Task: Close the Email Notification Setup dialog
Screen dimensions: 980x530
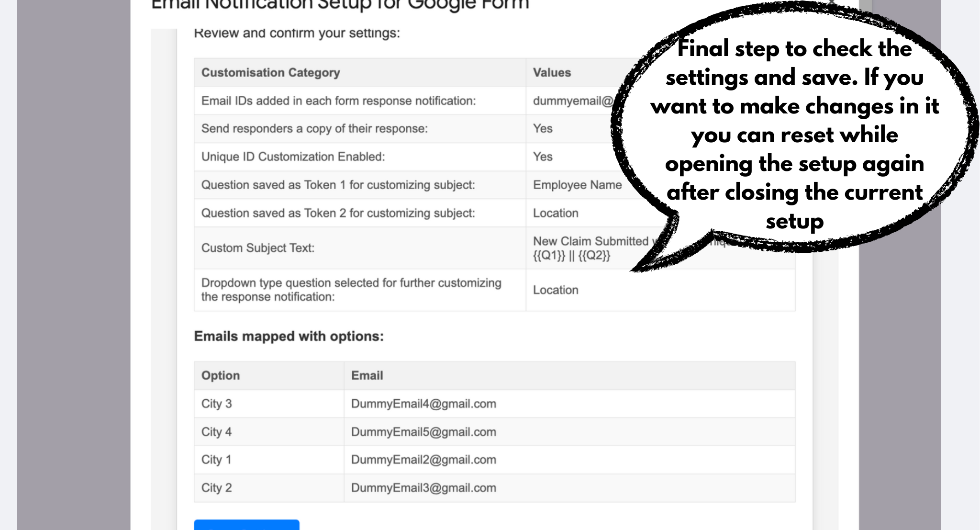Action: [x=832, y=2]
